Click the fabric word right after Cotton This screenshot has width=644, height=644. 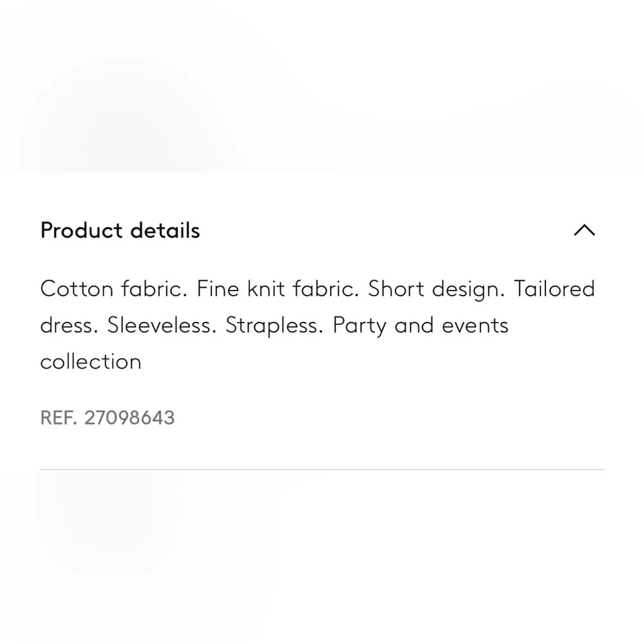[x=154, y=289]
